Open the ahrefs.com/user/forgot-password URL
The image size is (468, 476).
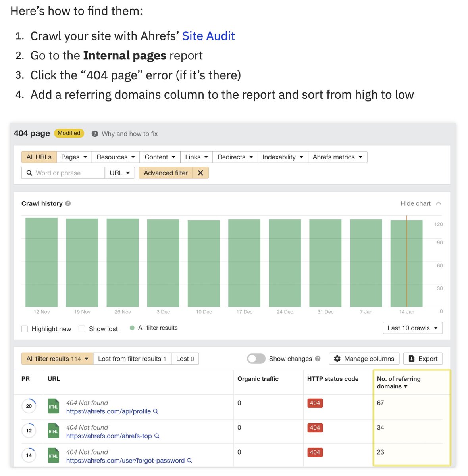click(x=125, y=461)
